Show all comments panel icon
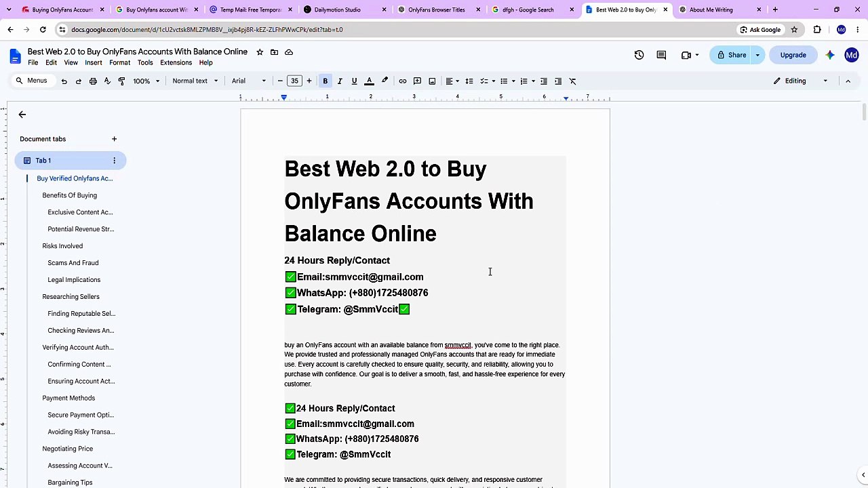The width and height of the screenshot is (868, 488). pyautogui.click(x=661, y=55)
